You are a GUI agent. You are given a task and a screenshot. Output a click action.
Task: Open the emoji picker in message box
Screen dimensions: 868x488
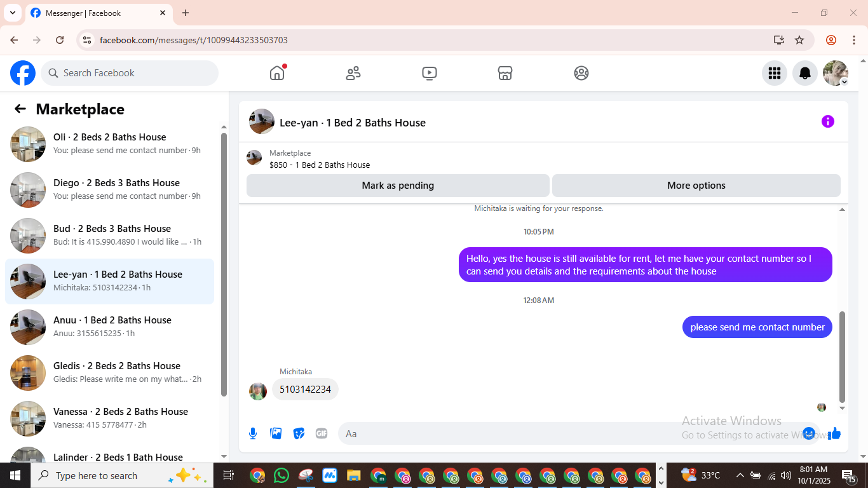[809, 433]
